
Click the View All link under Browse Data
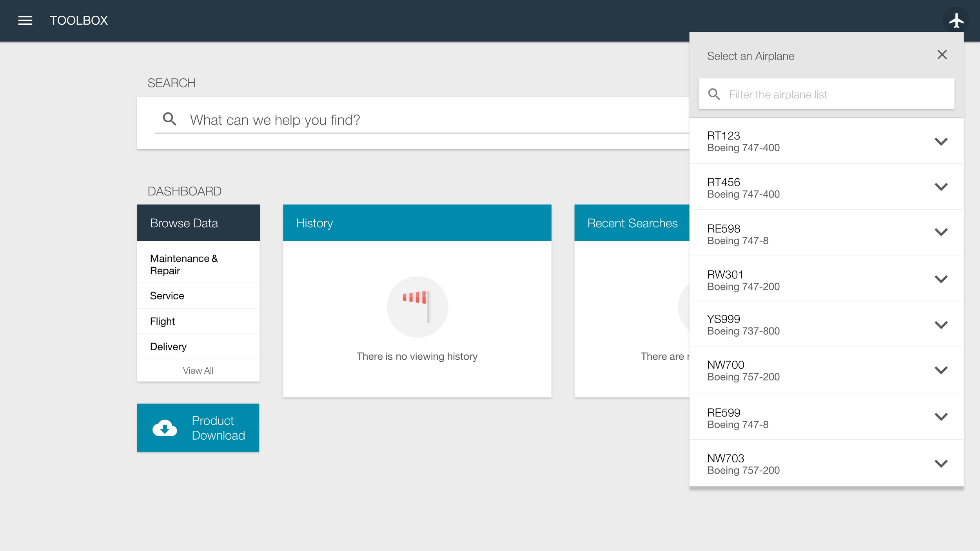coord(198,371)
